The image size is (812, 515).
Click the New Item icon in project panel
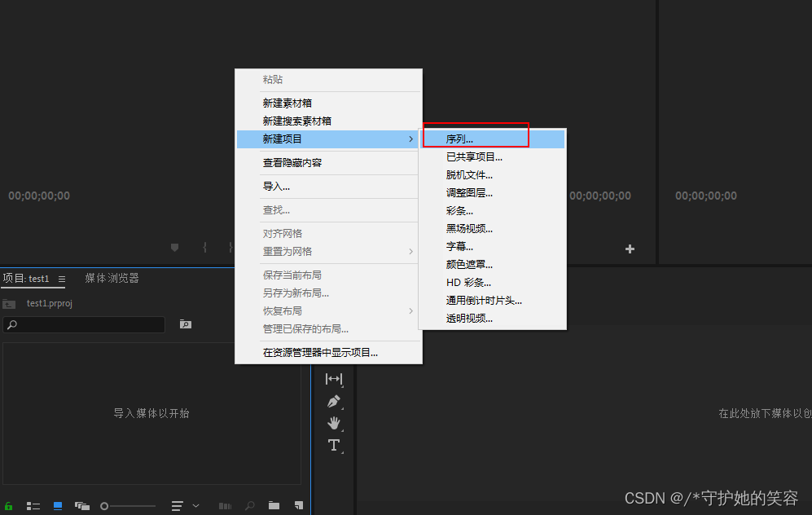point(299,506)
